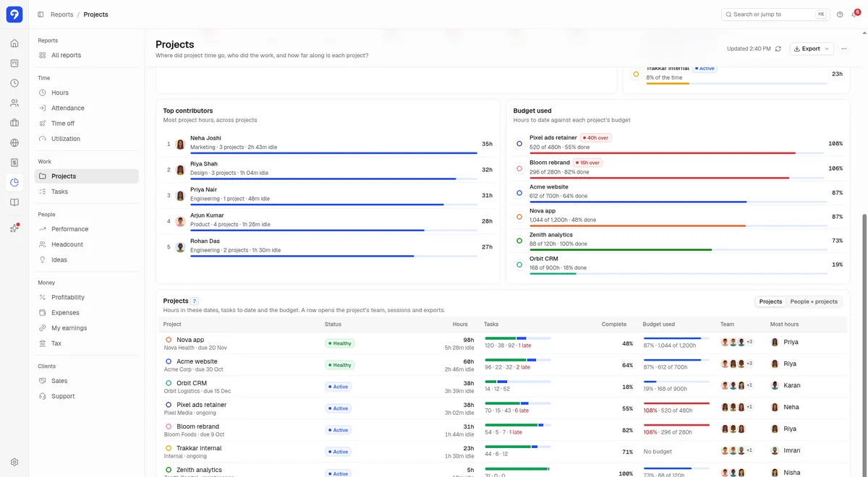Select Projects in the sidebar

coord(87,176)
